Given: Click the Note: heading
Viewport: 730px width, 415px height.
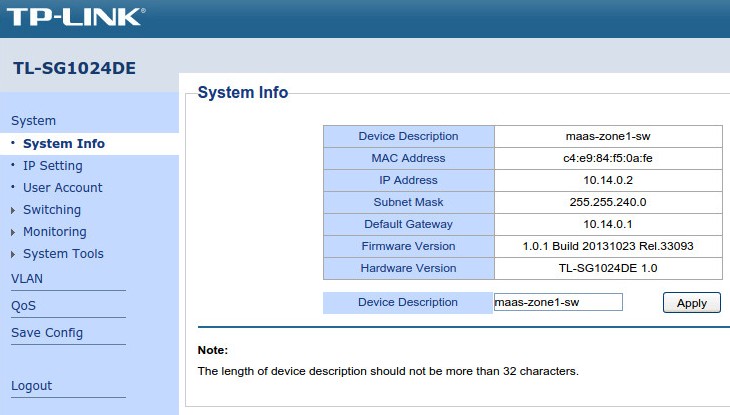Looking at the screenshot, I should coord(213,350).
